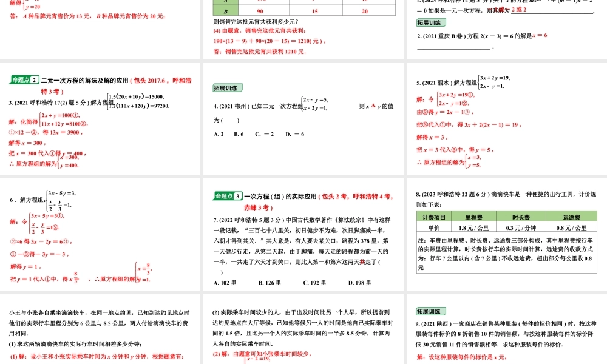Screen dimensions: 607x364
Task: Click the cell containing value 90
Action: 260,10
